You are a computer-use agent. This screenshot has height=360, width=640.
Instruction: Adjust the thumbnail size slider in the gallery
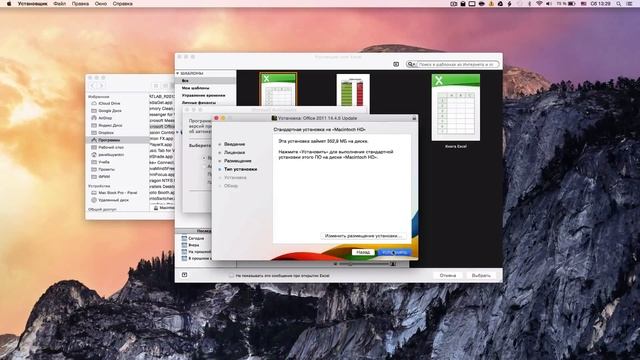pyautogui.click(x=365, y=264)
